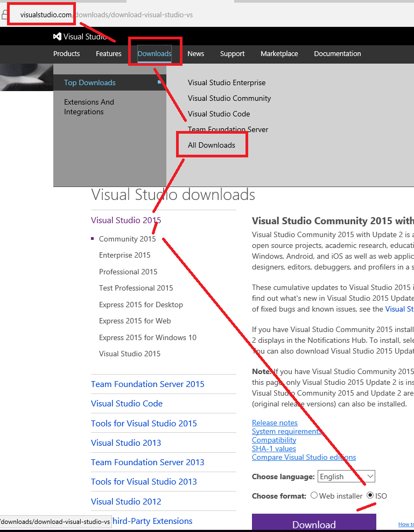Expand Tools for Visual Studio 2013

coord(144,481)
